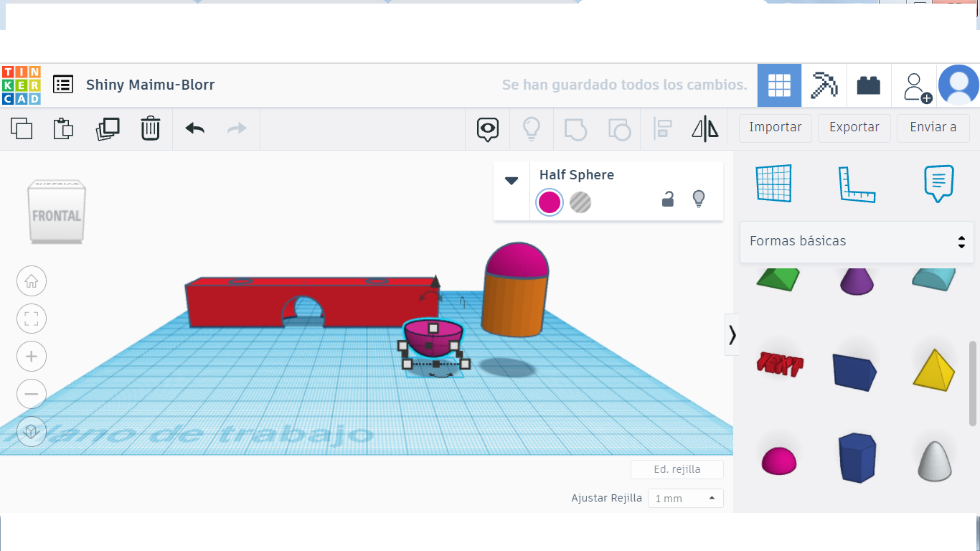Click the Notes tool icon
Image resolution: width=980 pixels, height=551 pixels.
pyautogui.click(x=939, y=184)
